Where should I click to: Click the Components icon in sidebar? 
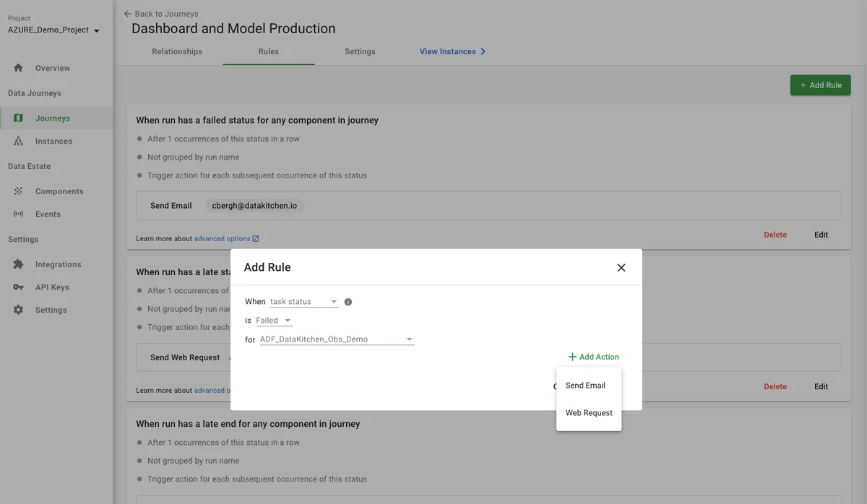coord(19,191)
